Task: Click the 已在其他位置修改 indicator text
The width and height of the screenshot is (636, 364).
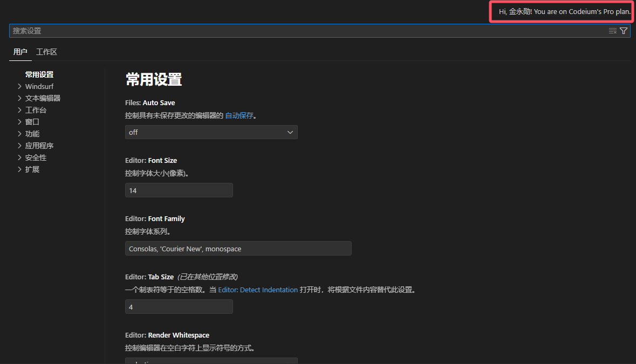Action: coord(208,277)
